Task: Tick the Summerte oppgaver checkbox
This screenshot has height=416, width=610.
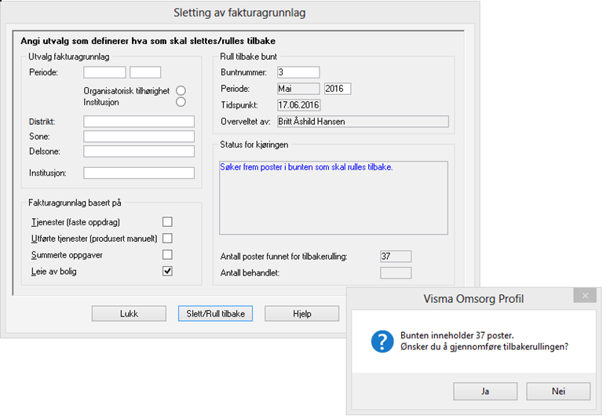Action: pos(168,254)
